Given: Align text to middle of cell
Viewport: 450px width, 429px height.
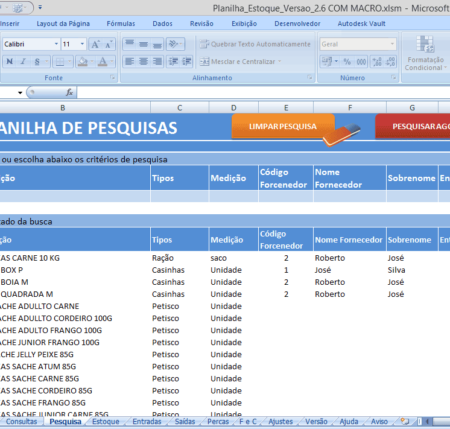Looking at the screenshot, I should pyautogui.click(x=143, y=44).
